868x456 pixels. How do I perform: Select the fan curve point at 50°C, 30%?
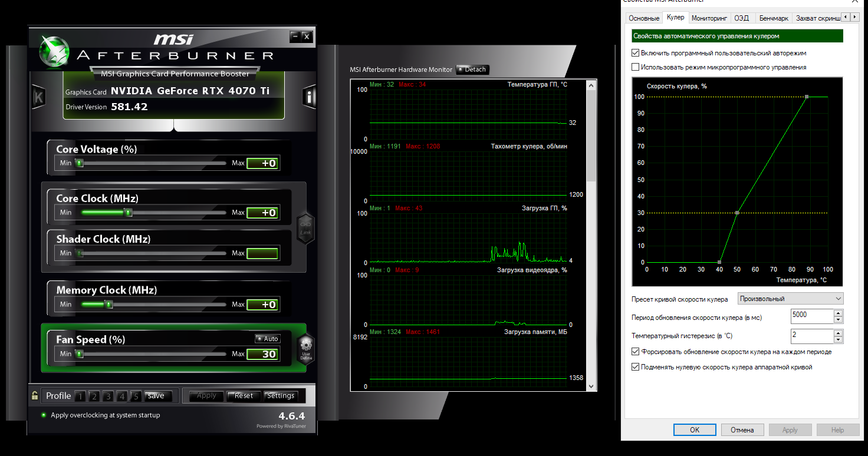coord(737,213)
